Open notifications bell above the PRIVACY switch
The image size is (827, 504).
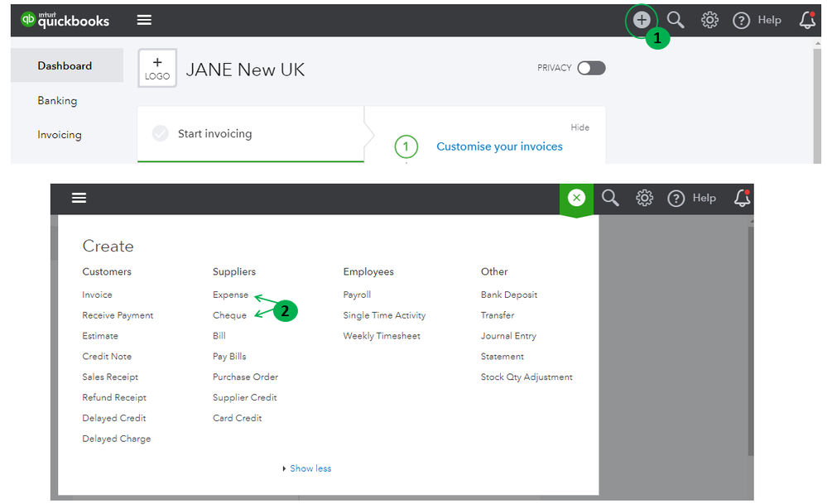[806, 20]
